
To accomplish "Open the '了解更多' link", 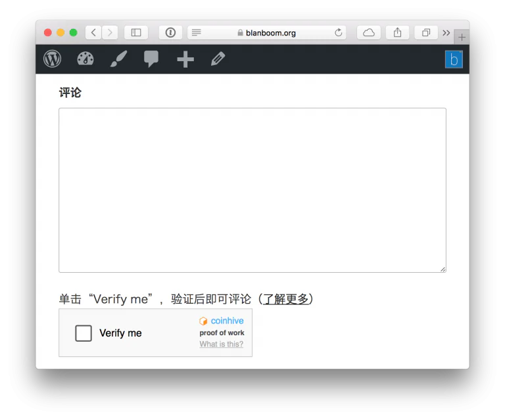I will click(285, 299).
